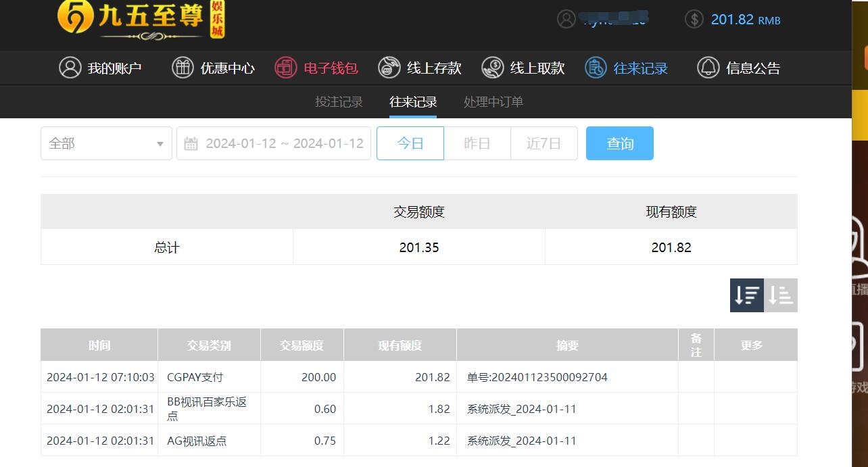Click order number 单号:202401123500092704

pyautogui.click(x=537, y=377)
